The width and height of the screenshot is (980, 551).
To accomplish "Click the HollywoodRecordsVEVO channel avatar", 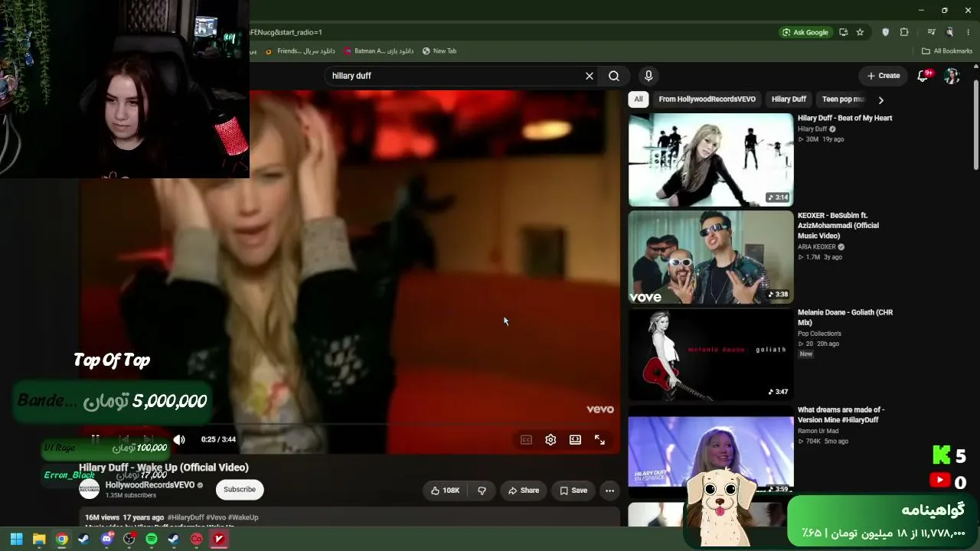I will (x=90, y=490).
